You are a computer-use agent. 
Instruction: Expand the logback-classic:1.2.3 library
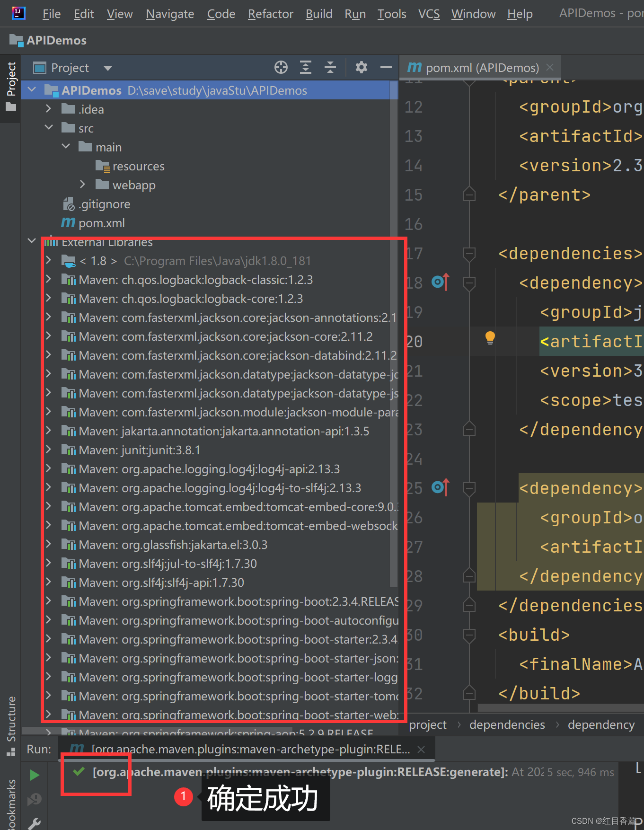49,279
